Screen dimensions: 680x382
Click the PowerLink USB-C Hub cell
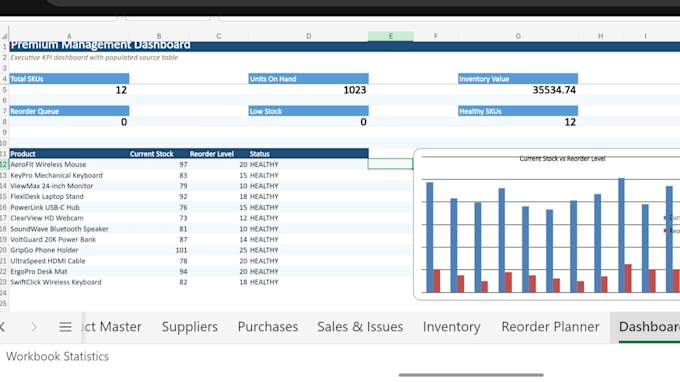tap(69, 207)
